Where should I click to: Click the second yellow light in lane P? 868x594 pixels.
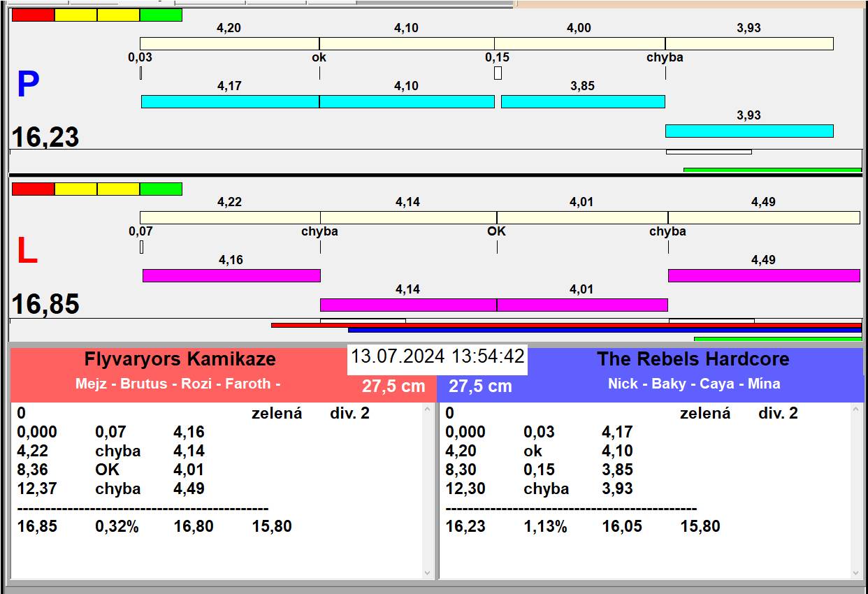click(118, 15)
